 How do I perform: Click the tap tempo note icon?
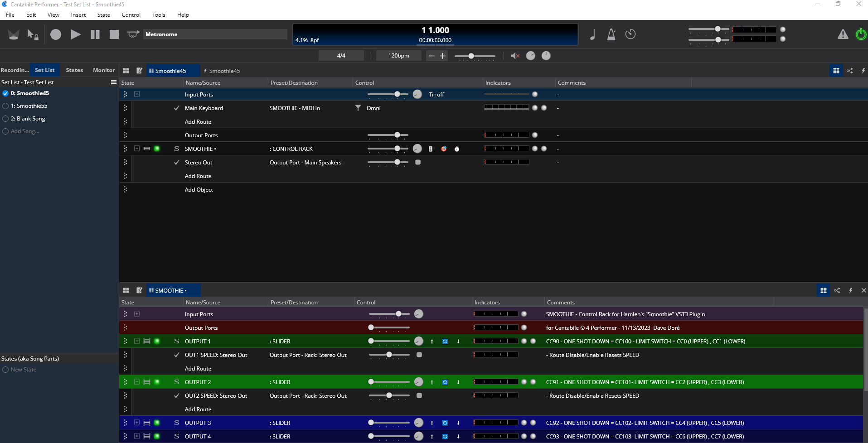[x=592, y=34]
